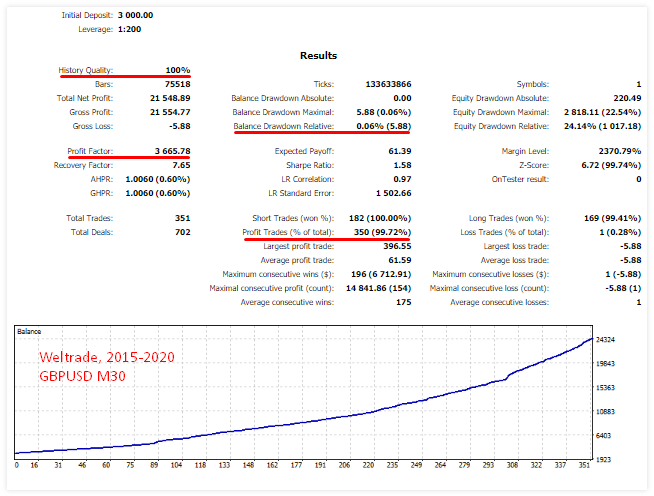Click the Balance label on the chart

pyautogui.click(x=29, y=332)
